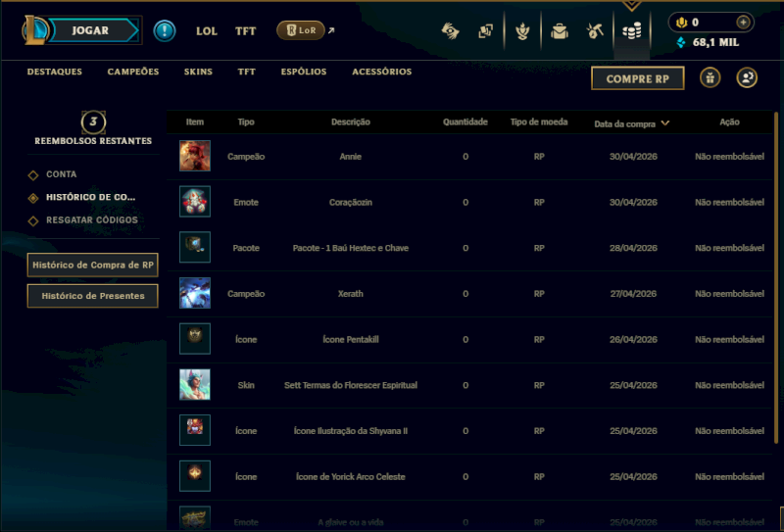784x532 pixels.
Task: Click Sett Termas do Florescer Espiritual
Action: point(351,385)
